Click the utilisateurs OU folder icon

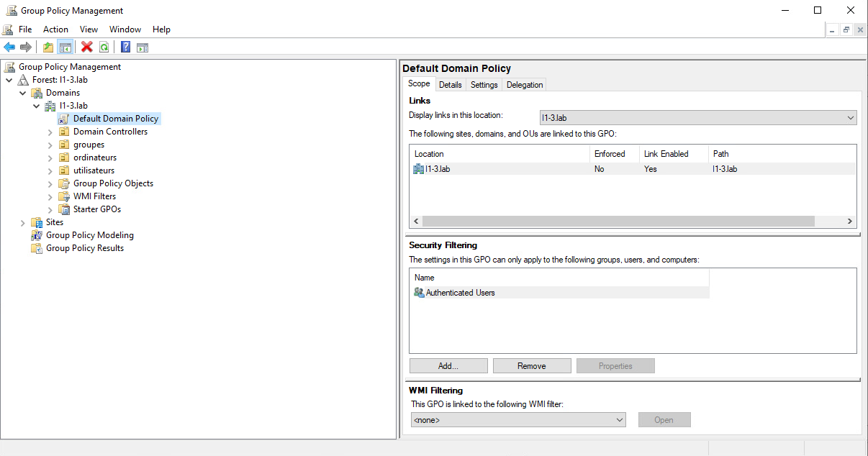64,170
